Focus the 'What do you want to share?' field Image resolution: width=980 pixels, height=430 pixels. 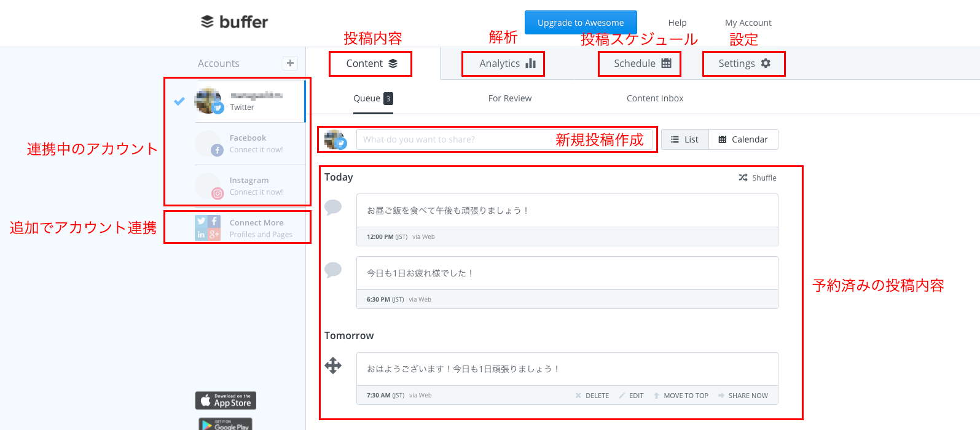(x=504, y=139)
